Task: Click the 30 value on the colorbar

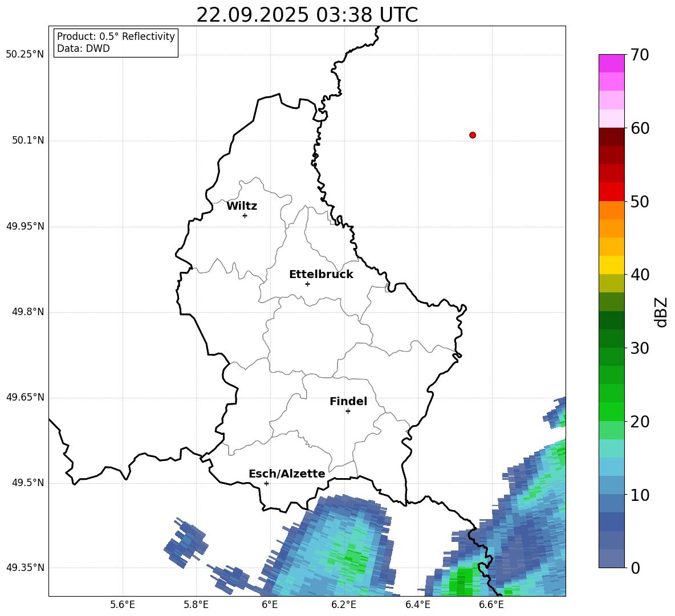Action: 640,348
